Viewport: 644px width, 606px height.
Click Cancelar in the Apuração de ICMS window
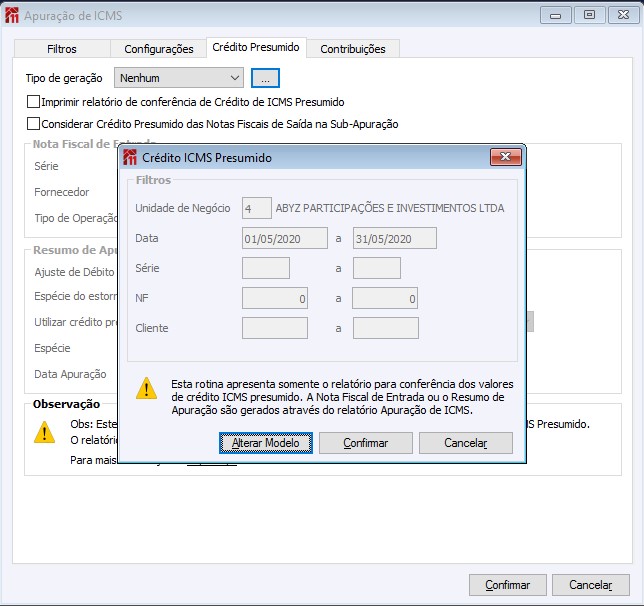[591, 585]
